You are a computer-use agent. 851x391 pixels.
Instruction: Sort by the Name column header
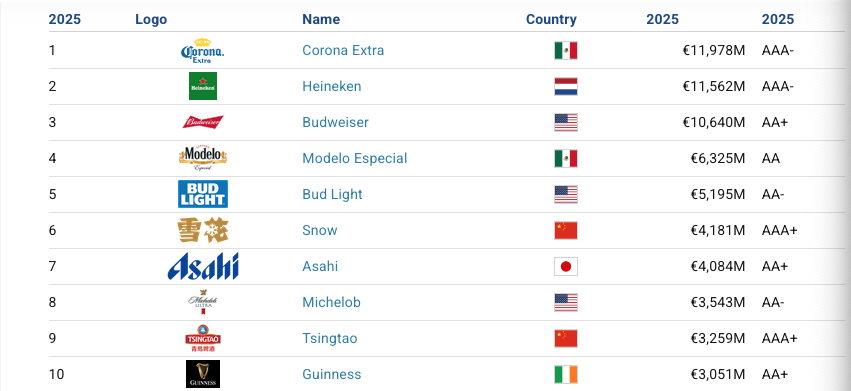coord(321,20)
